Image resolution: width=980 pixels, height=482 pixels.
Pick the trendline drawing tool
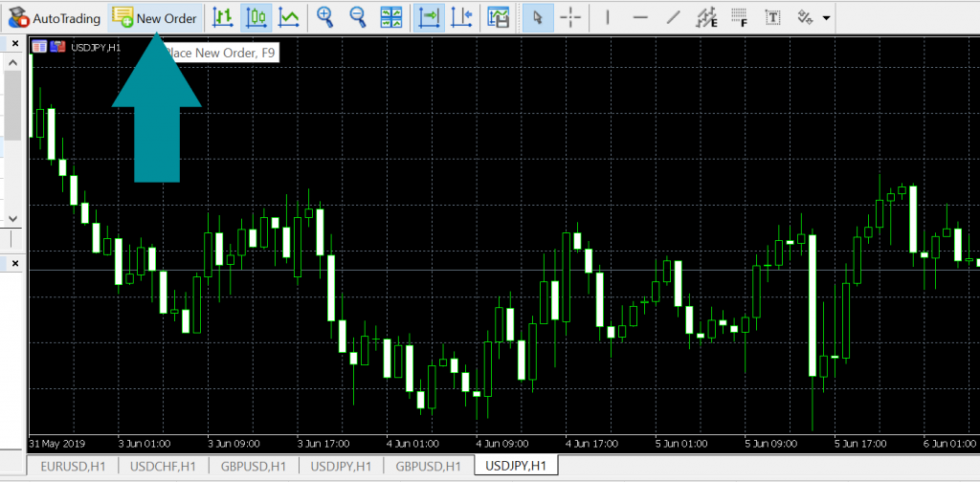coord(673,18)
